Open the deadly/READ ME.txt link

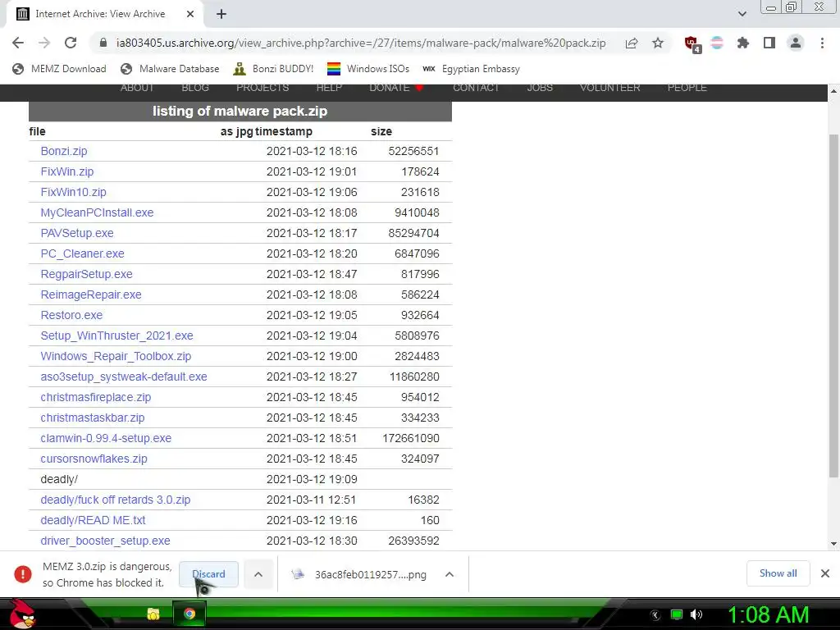[x=93, y=520]
